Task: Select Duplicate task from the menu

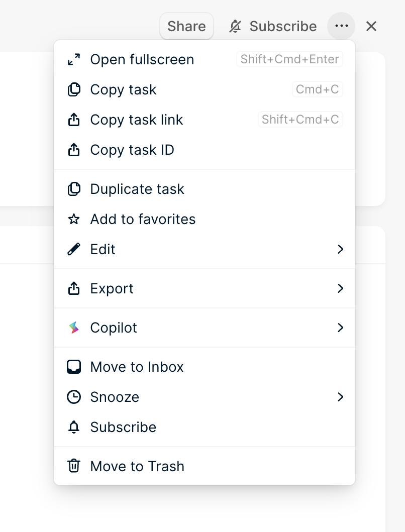Action: (137, 189)
